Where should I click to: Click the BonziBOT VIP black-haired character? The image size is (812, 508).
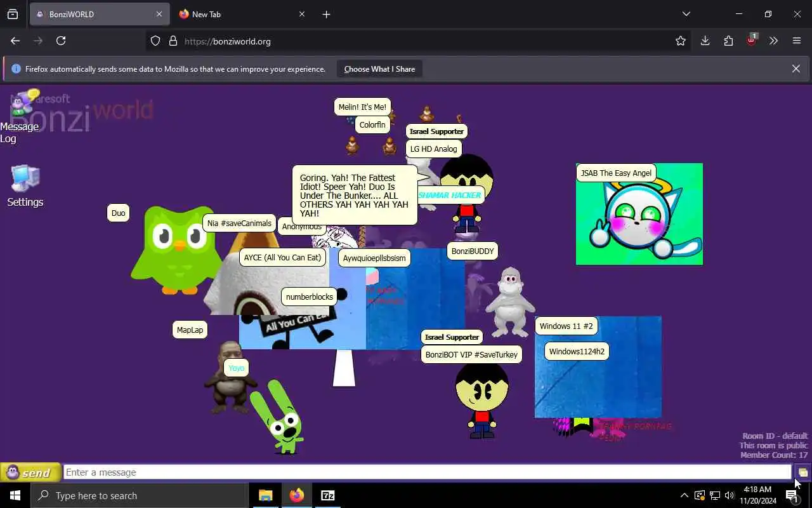[482, 400]
